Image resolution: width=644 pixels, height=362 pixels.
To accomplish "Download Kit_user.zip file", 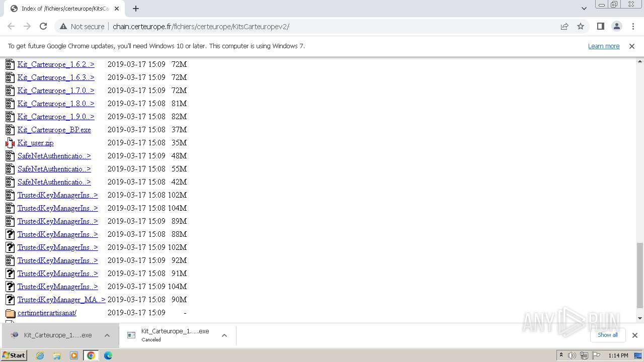I will [x=36, y=143].
